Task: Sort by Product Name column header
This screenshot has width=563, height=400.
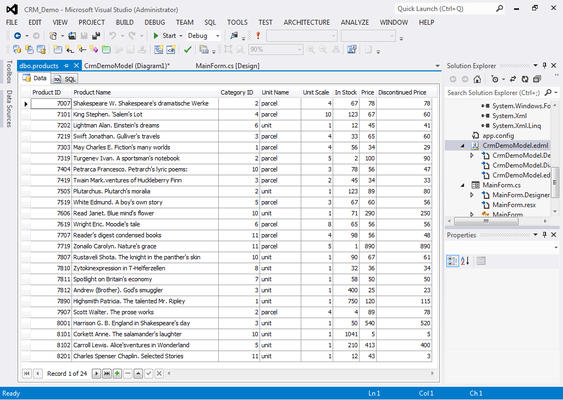Action: (145, 92)
